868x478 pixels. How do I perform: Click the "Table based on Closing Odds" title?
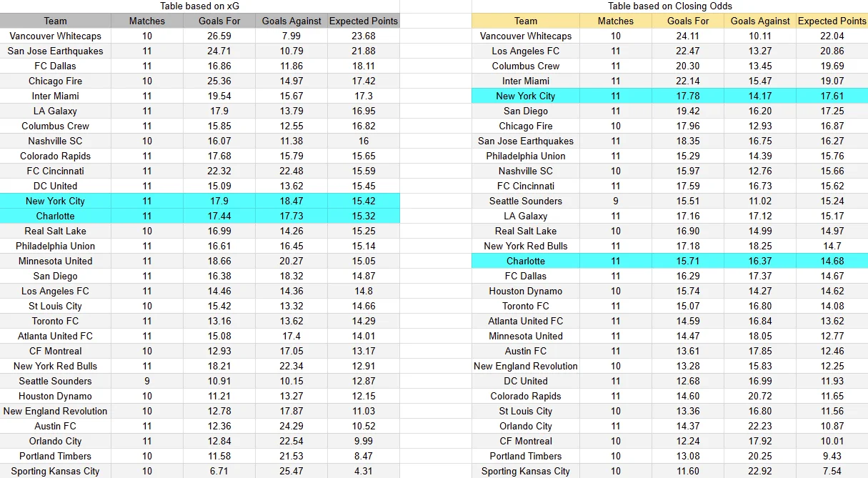click(x=670, y=6)
